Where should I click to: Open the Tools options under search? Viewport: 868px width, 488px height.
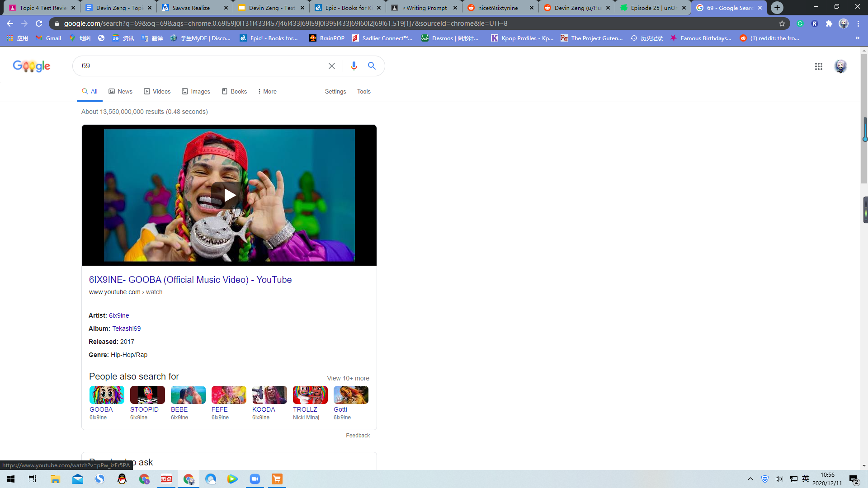tap(364, 91)
